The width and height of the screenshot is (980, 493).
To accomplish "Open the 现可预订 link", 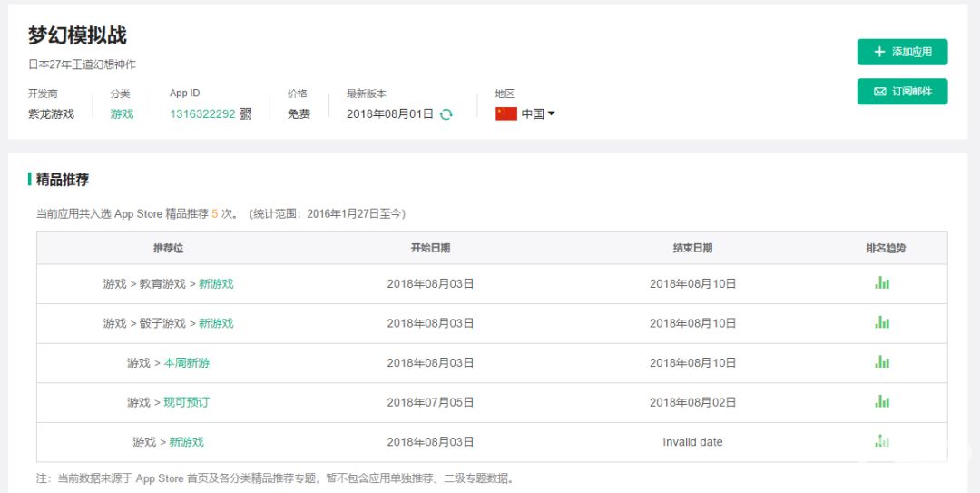I will [186, 402].
